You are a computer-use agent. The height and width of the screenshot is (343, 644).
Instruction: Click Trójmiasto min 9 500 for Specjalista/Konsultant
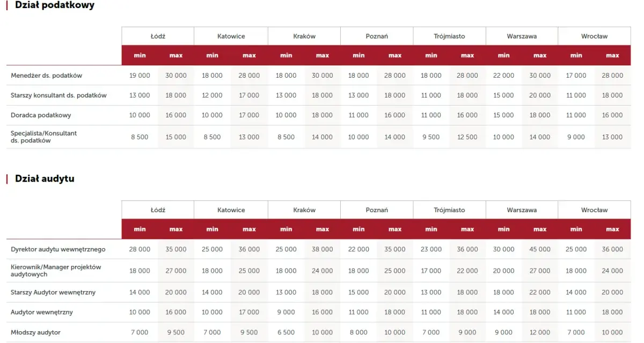(431, 137)
